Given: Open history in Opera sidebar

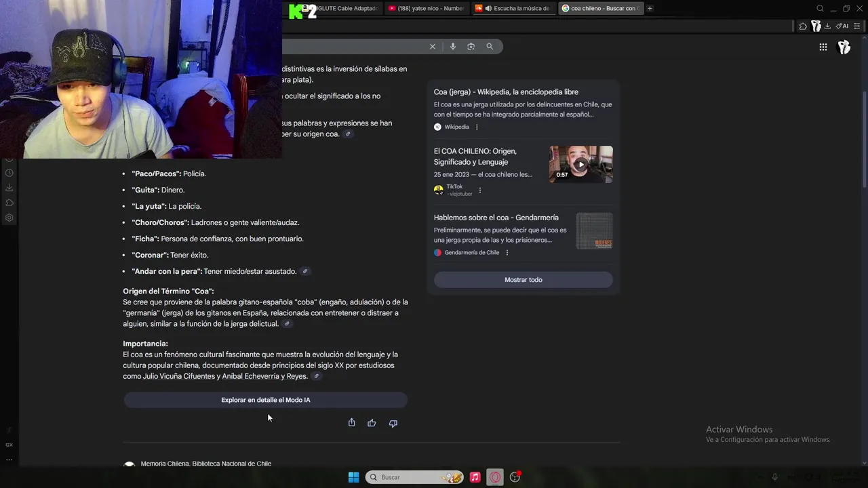Looking at the screenshot, I should tap(9, 173).
